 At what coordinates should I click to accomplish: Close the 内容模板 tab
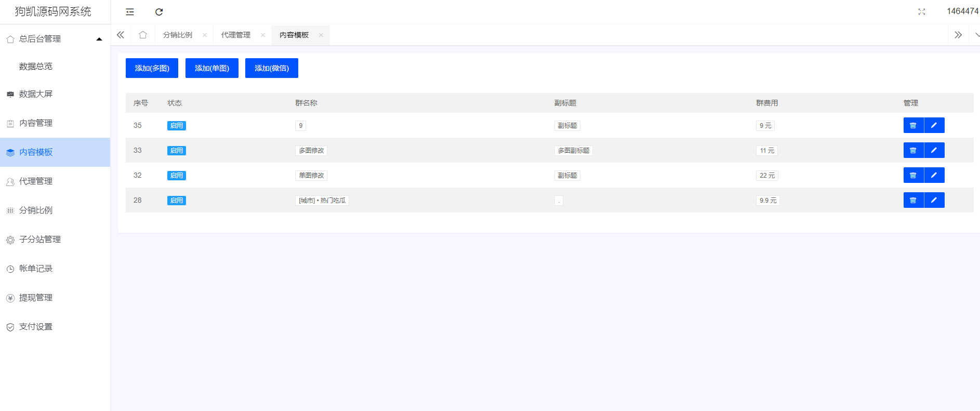point(321,35)
